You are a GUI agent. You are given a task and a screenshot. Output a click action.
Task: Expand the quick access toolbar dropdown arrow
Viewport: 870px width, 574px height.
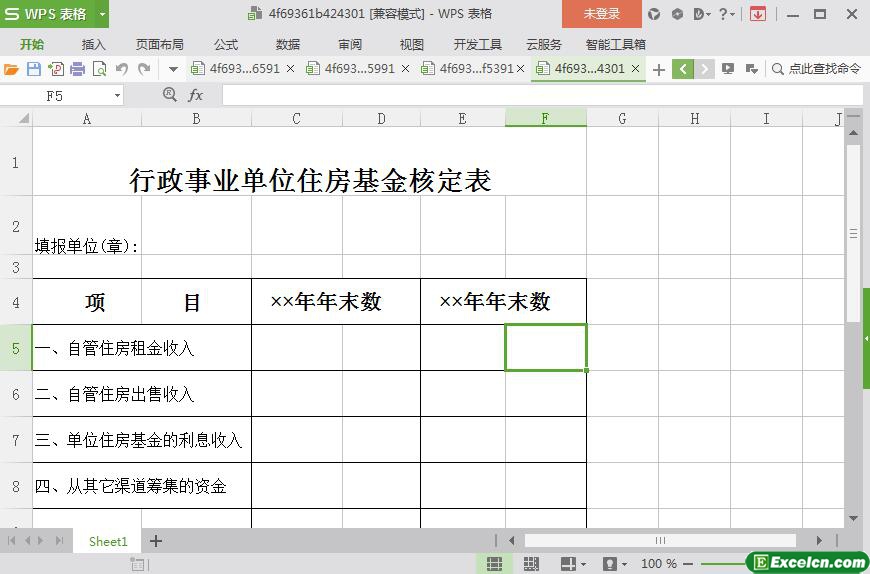[x=173, y=69]
